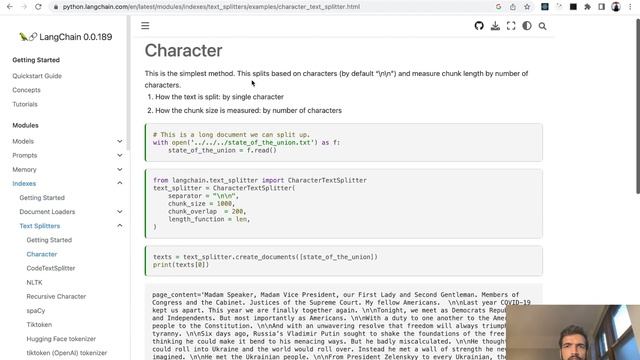Click the CharacterTextSplitter import code block
Viewport: 640px width, 360px height.
click(x=344, y=203)
